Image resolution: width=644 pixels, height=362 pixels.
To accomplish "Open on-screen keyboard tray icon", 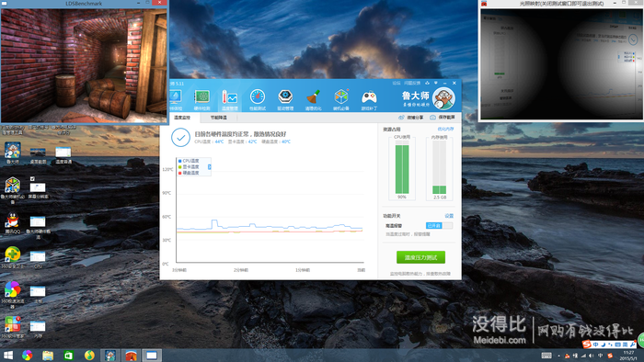I will click(546, 356).
